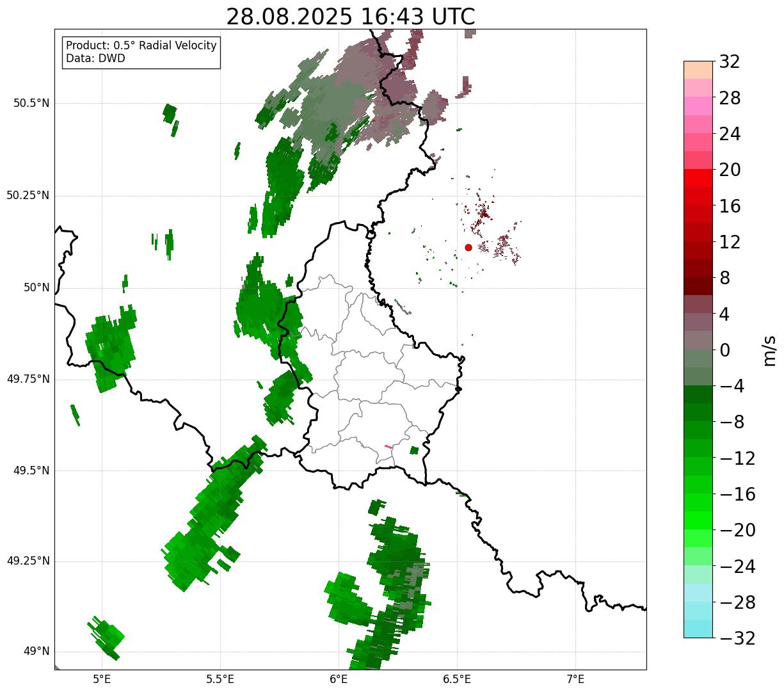
Task: Click colorbar tick label "−12"
Action: (x=737, y=458)
